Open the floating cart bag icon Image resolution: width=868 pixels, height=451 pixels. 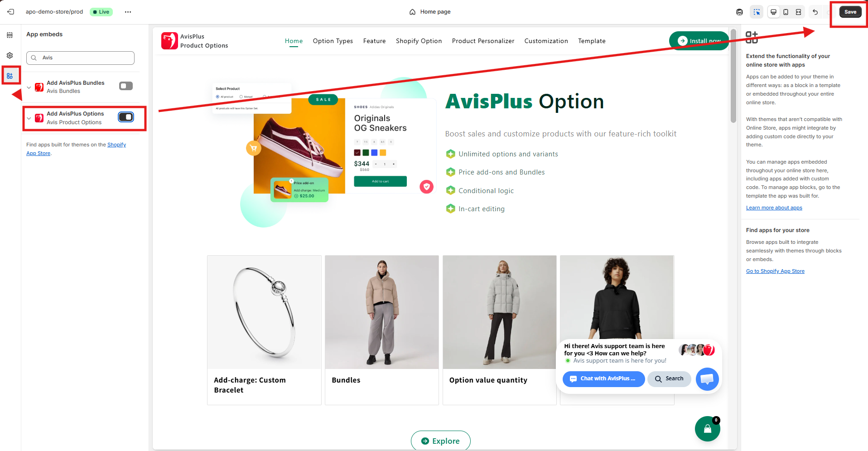[x=708, y=429]
